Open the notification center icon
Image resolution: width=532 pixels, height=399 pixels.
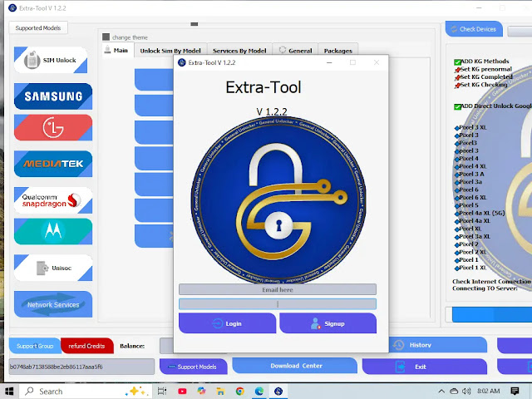pyautogui.click(x=515, y=392)
